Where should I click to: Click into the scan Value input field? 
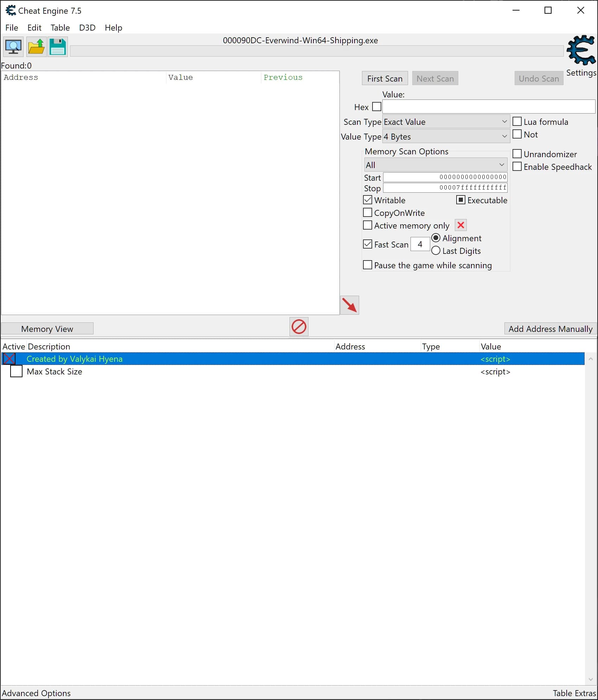pos(489,107)
